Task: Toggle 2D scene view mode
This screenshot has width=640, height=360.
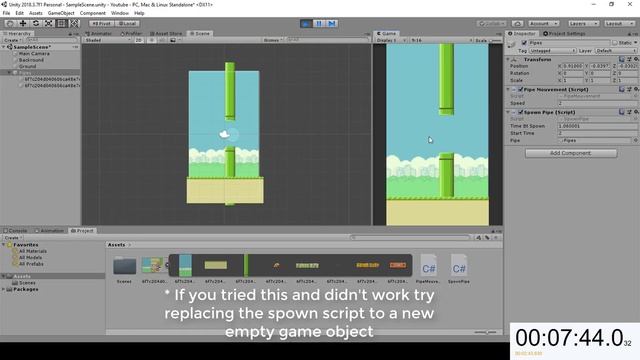Action: tap(139, 40)
